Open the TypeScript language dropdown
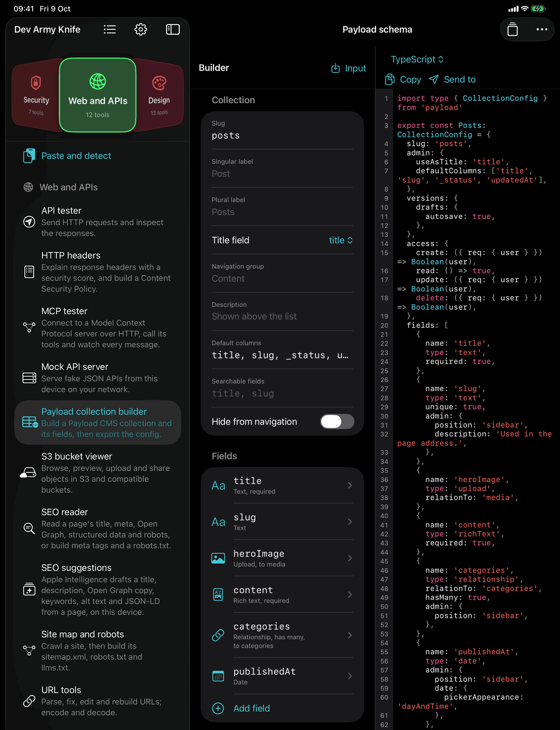The height and width of the screenshot is (730, 560). click(417, 59)
